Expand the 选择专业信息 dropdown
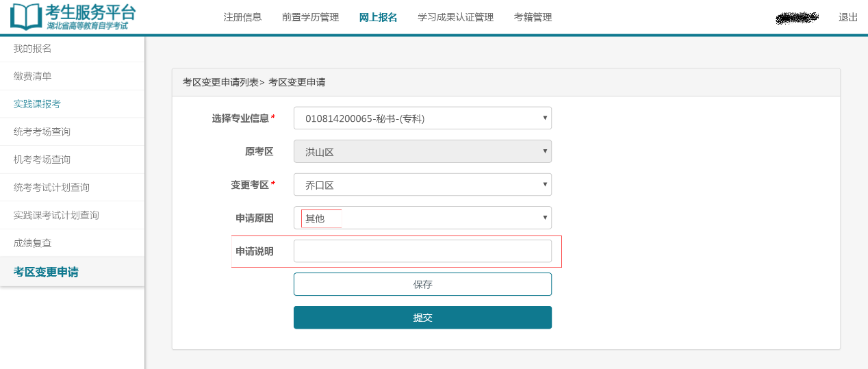 pos(422,118)
